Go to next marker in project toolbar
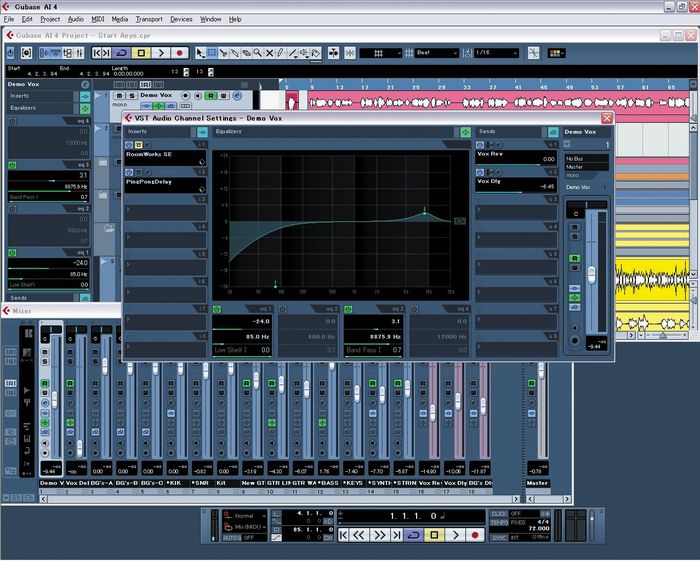The image size is (700, 561). pos(107,53)
